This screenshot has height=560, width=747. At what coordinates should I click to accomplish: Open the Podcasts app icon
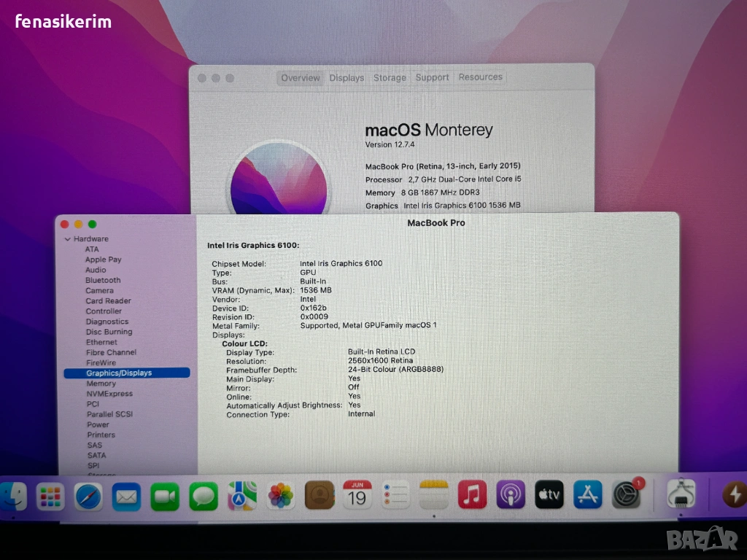coord(511,495)
